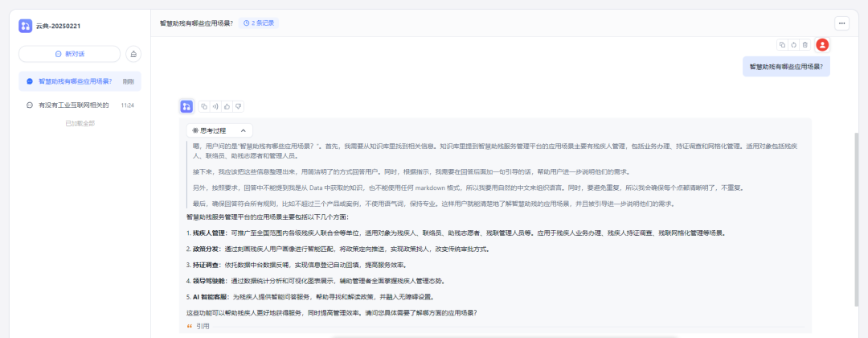Image resolution: width=868 pixels, height=338 pixels.
Task: Open the clear-history broom icon beside 新对话
Action: [x=133, y=54]
